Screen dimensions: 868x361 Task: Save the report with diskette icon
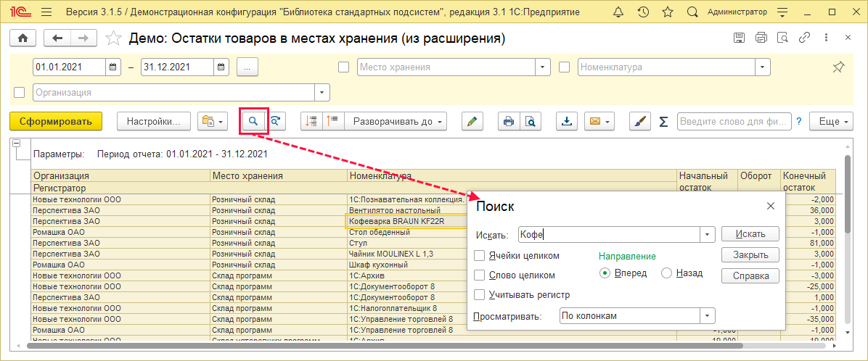click(x=739, y=38)
